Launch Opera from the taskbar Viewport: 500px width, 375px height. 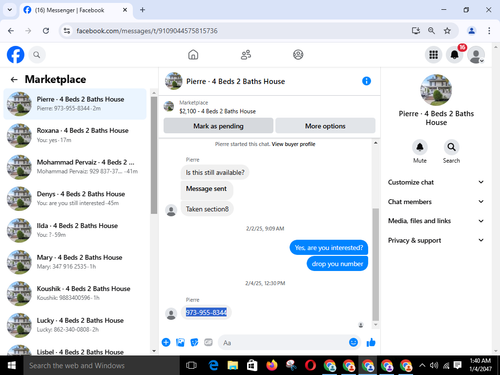click(x=310, y=365)
